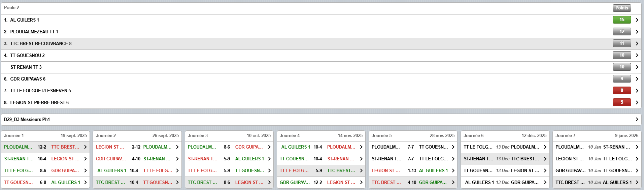Click the grey 9 points badge for GDR GUIPAVAS
The width and height of the screenshot is (644, 190).
tap(621, 79)
